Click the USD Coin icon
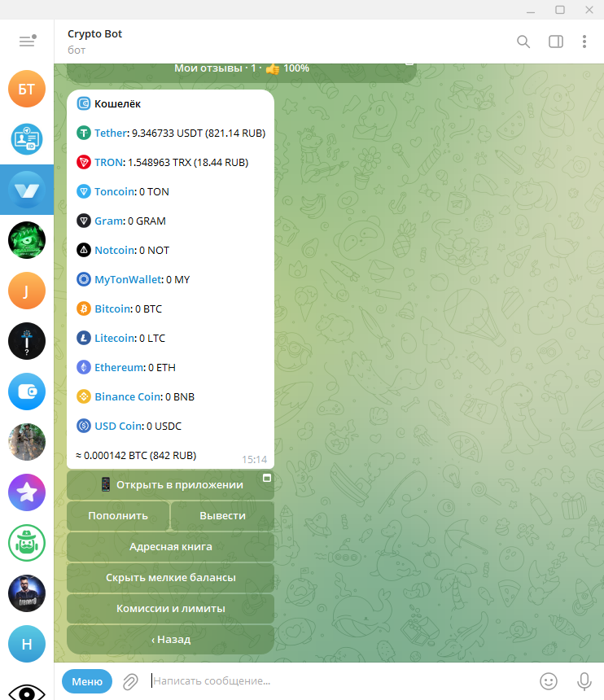The image size is (604, 700). click(84, 426)
